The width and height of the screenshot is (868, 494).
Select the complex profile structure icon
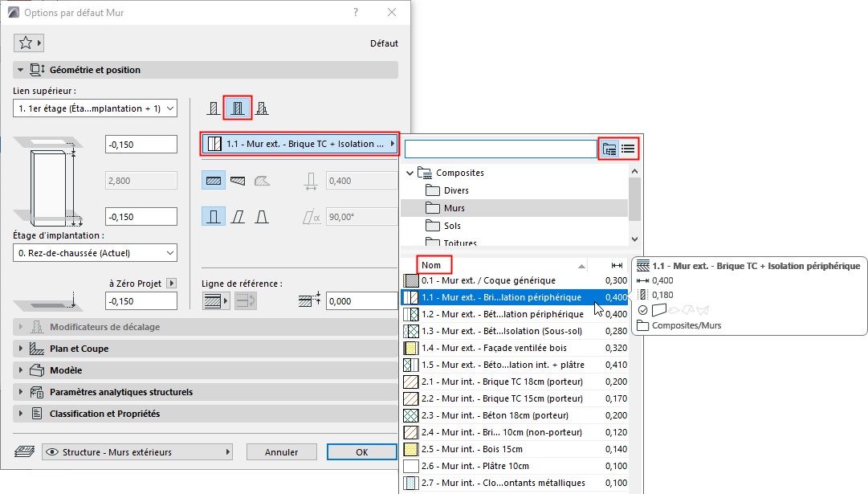262,108
